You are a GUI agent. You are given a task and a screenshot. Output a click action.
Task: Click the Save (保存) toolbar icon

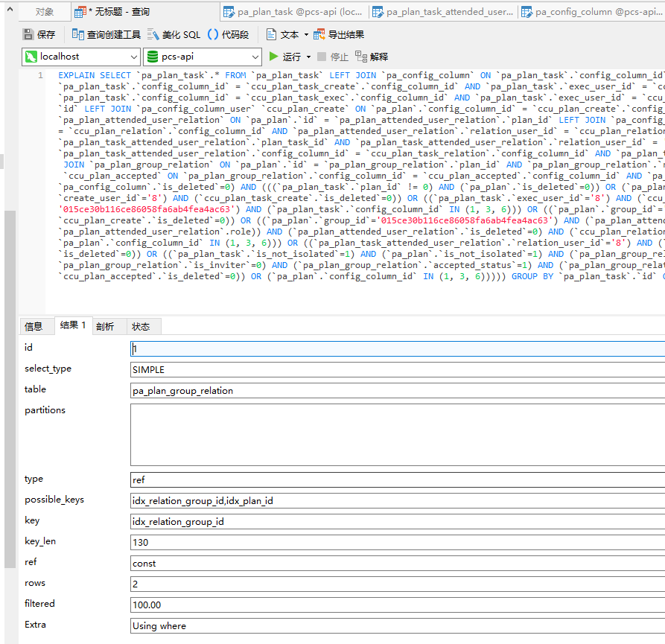[x=39, y=34]
